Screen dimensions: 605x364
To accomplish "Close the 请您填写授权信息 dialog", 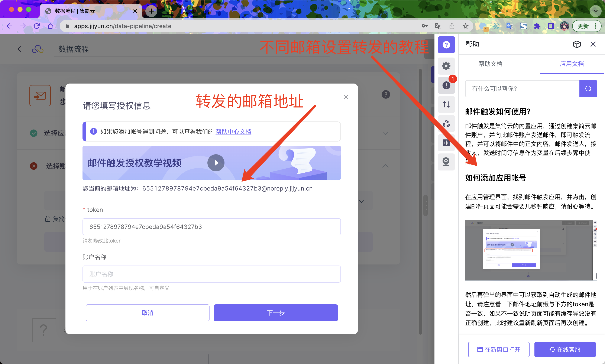I will point(346,97).
